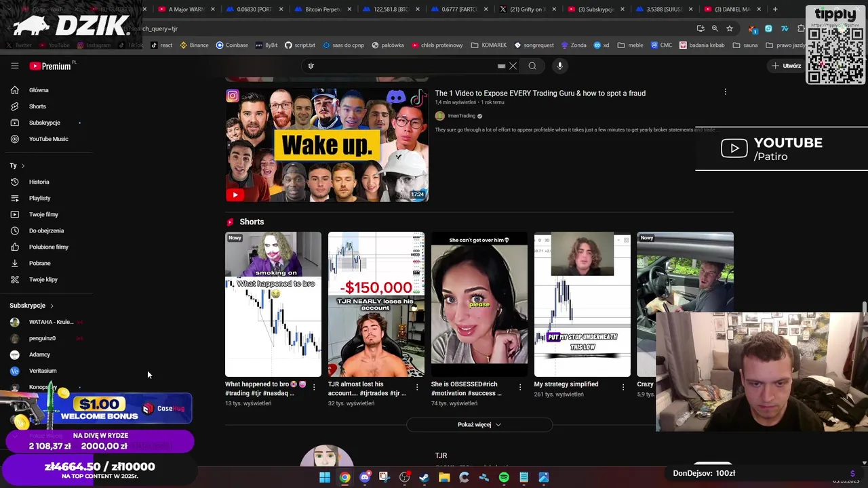Click the zoom magnifier in address bar
The image size is (868, 488).
click(x=715, y=28)
